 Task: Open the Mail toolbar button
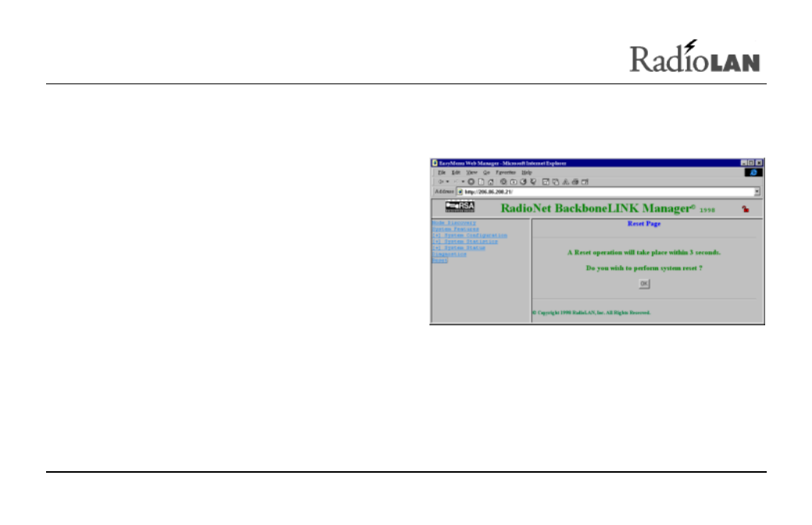pyautogui.click(x=556, y=182)
